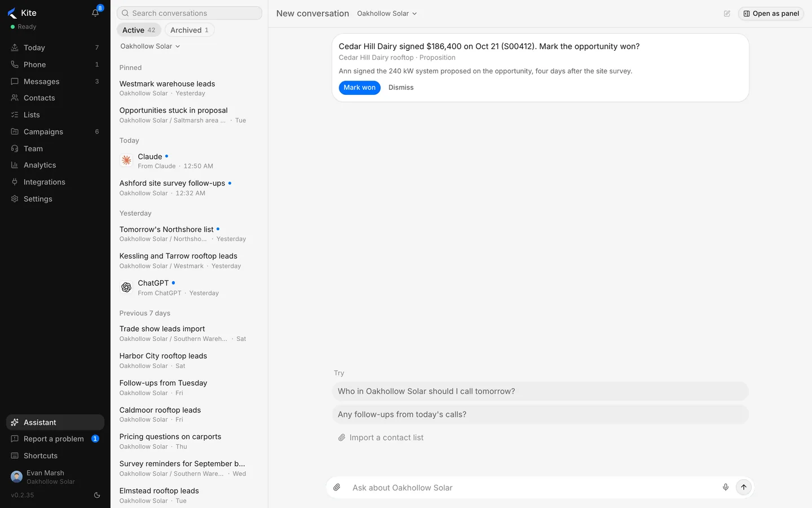Viewport: 812px width, 508px height.
Task: Open the ChatGPT conversation
Action: point(189,288)
